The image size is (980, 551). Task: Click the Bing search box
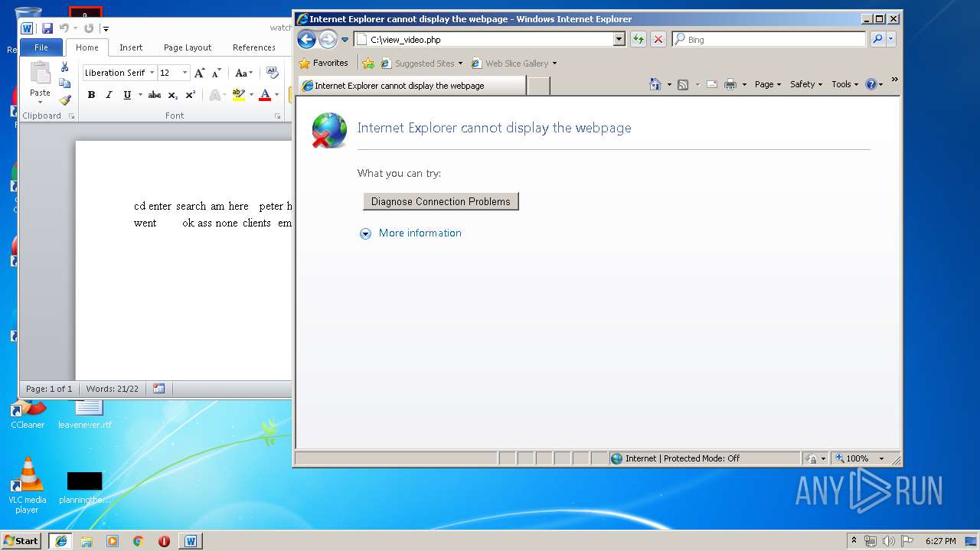click(769, 40)
